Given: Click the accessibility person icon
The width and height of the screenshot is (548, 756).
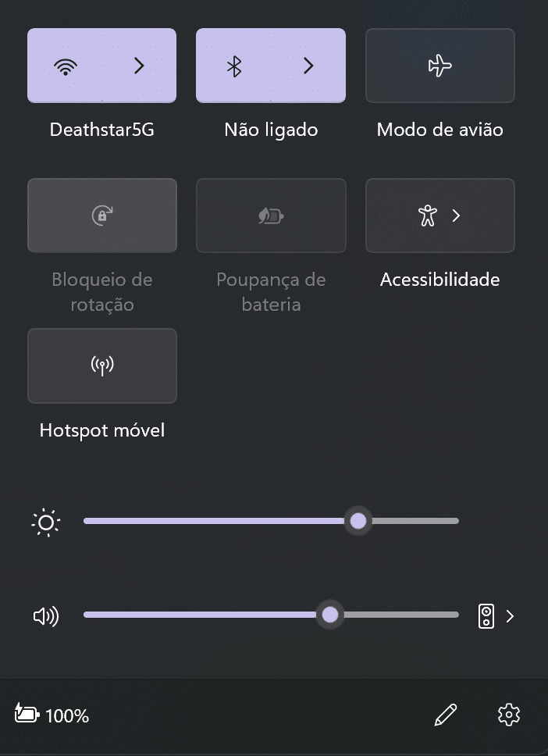Looking at the screenshot, I should click(x=427, y=216).
